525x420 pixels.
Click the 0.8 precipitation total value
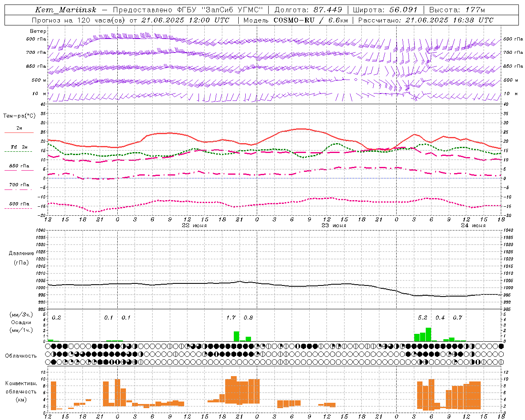248,318
